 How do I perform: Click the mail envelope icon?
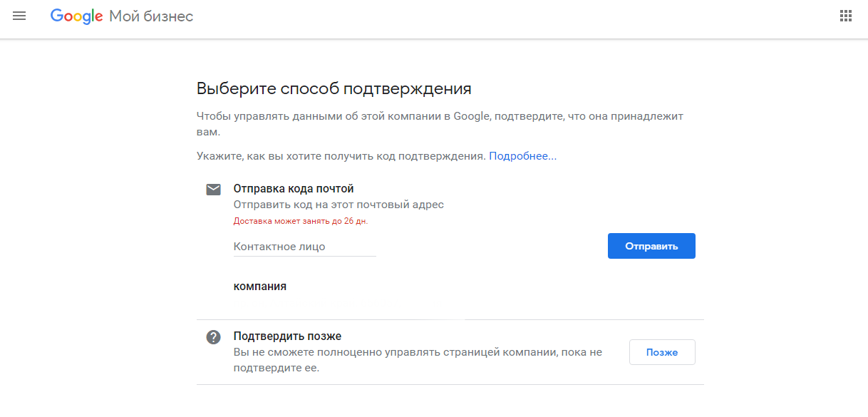tap(213, 189)
